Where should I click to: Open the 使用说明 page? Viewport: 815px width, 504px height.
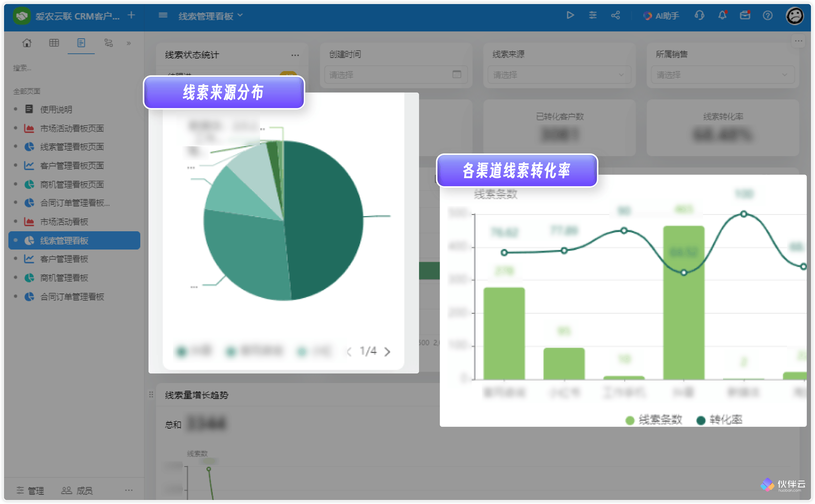pos(74,109)
